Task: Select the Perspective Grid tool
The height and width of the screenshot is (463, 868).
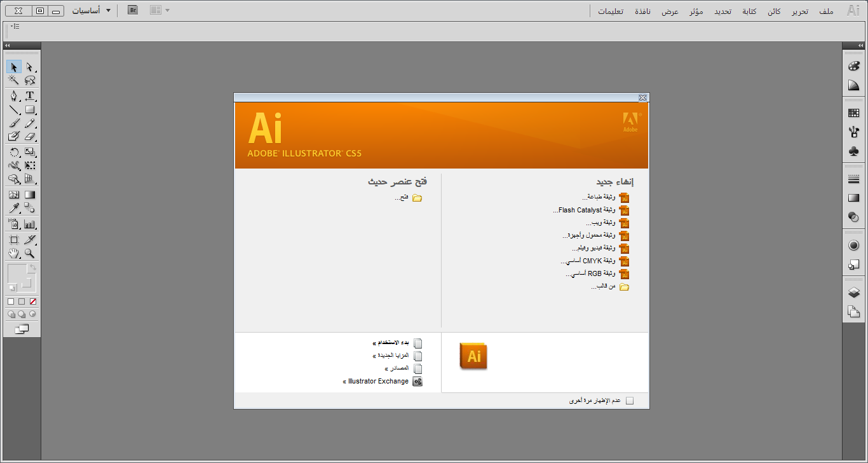Action: (x=30, y=179)
